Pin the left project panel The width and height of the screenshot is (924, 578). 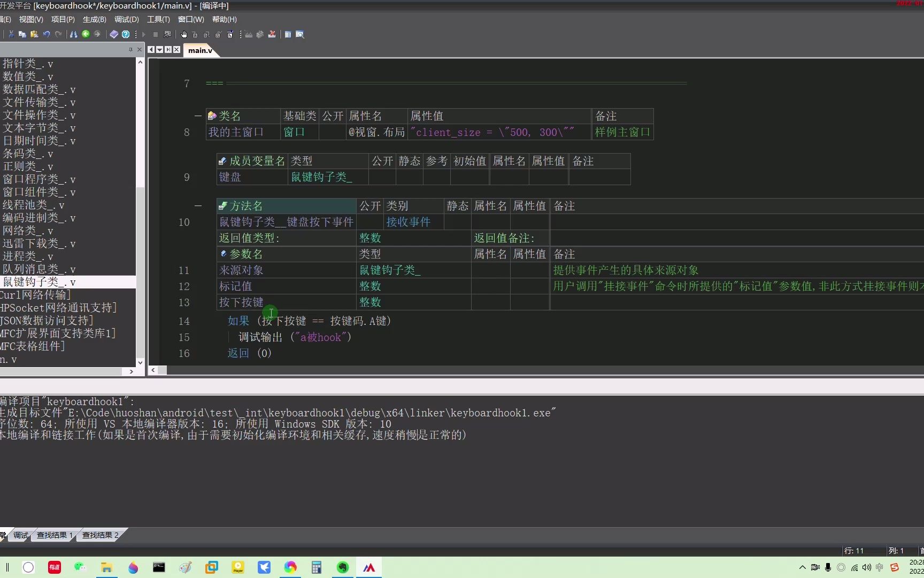click(x=130, y=50)
